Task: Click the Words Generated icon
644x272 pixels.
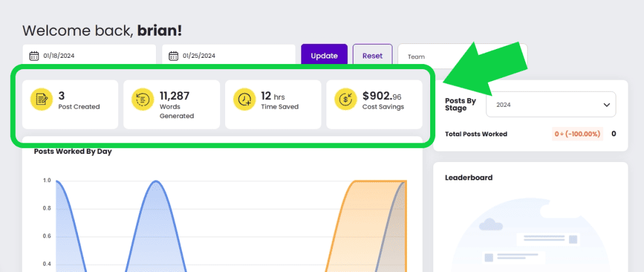Action: (143, 100)
